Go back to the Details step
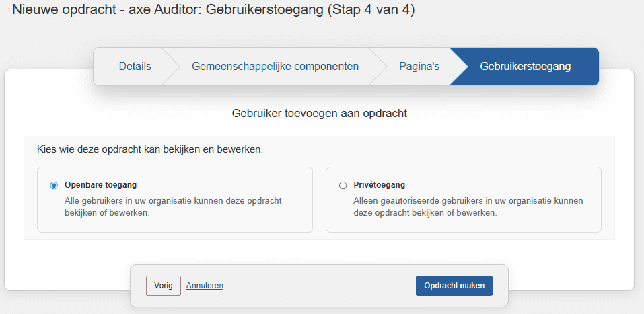 point(135,67)
